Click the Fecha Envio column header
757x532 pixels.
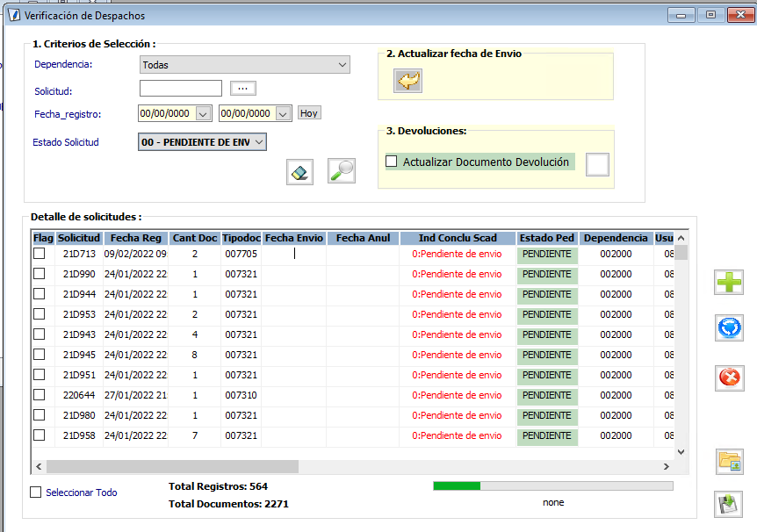click(x=294, y=238)
